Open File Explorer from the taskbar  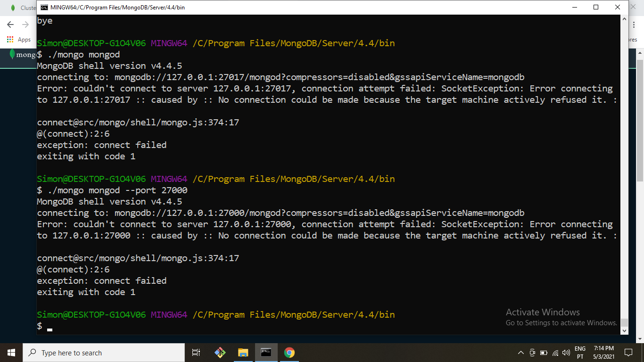point(243,353)
